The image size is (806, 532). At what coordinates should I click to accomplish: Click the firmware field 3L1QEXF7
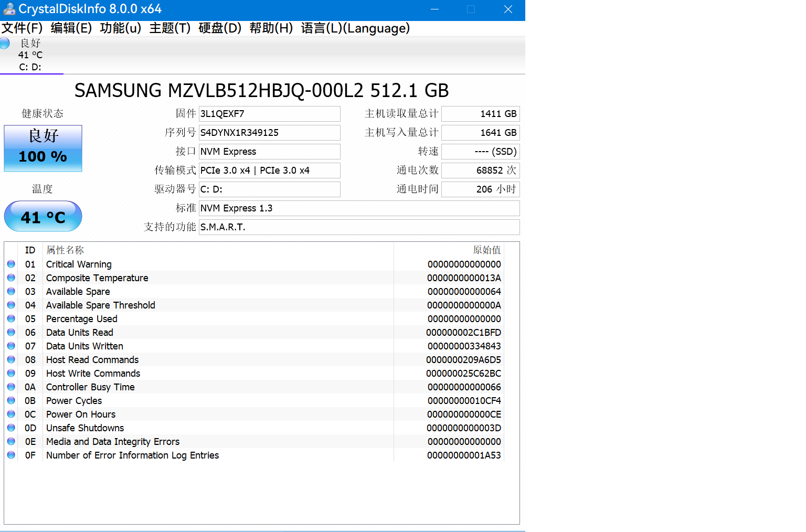pyautogui.click(x=270, y=114)
